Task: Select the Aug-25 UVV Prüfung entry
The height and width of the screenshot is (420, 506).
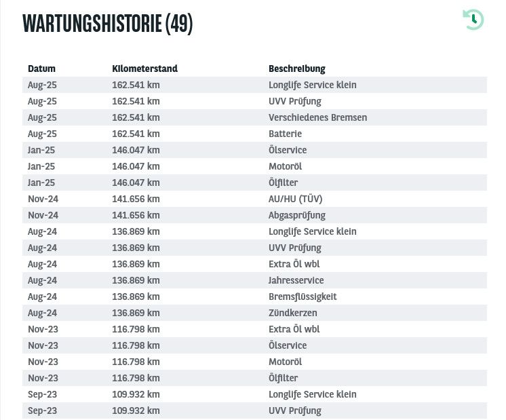Action: [x=294, y=101]
